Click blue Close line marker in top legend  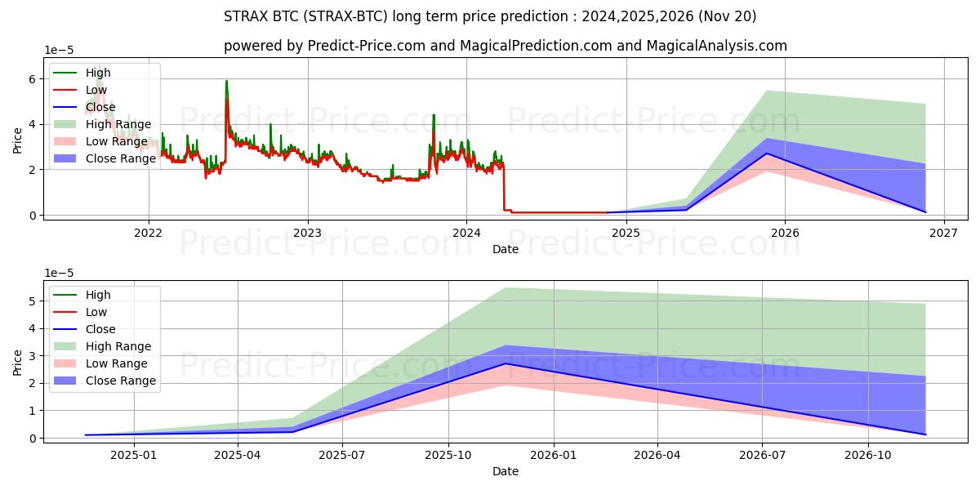(x=66, y=107)
